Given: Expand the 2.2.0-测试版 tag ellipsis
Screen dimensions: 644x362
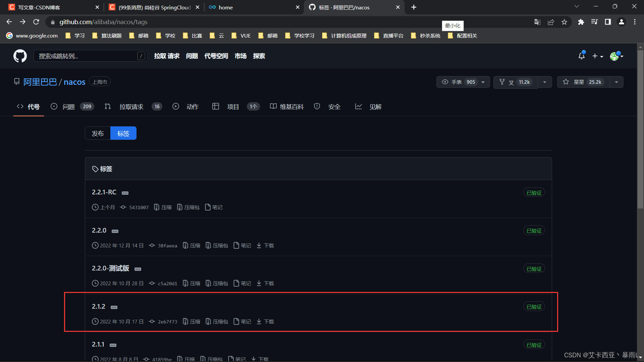Looking at the screenshot, I should tap(138, 269).
